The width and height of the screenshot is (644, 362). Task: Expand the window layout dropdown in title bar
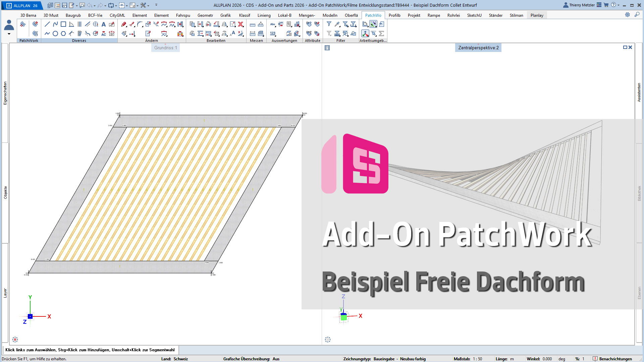137,5
